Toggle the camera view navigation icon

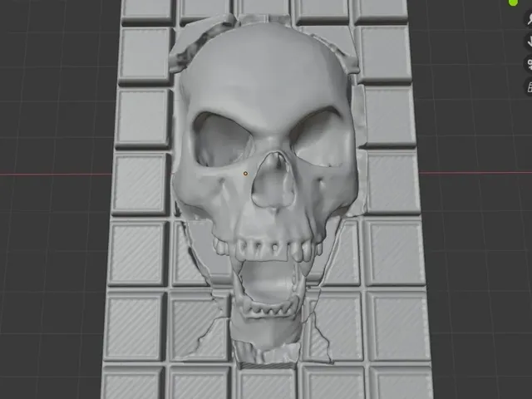(x=530, y=64)
